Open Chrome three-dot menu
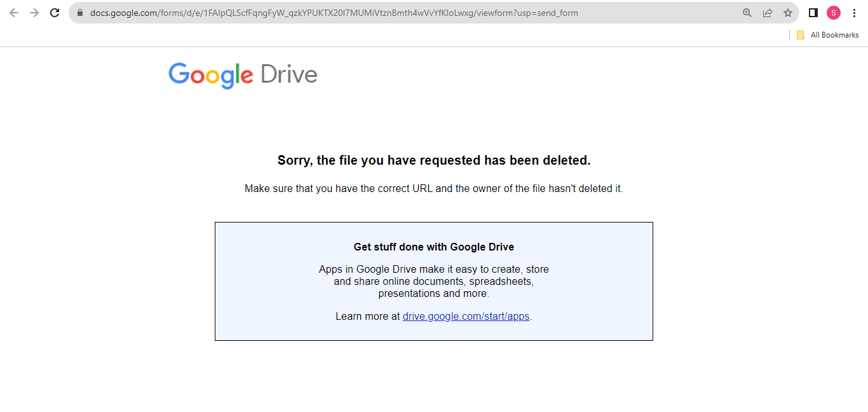The image size is (868, 412). (x=854, y=13)
